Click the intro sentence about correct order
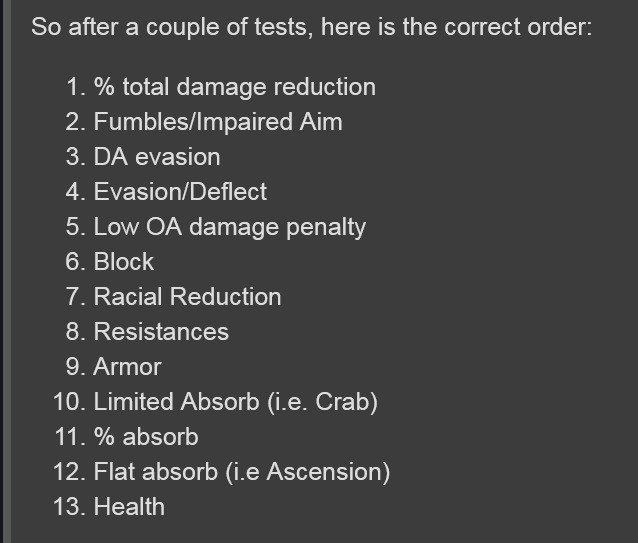638x543 pixels. coord(312,27)
